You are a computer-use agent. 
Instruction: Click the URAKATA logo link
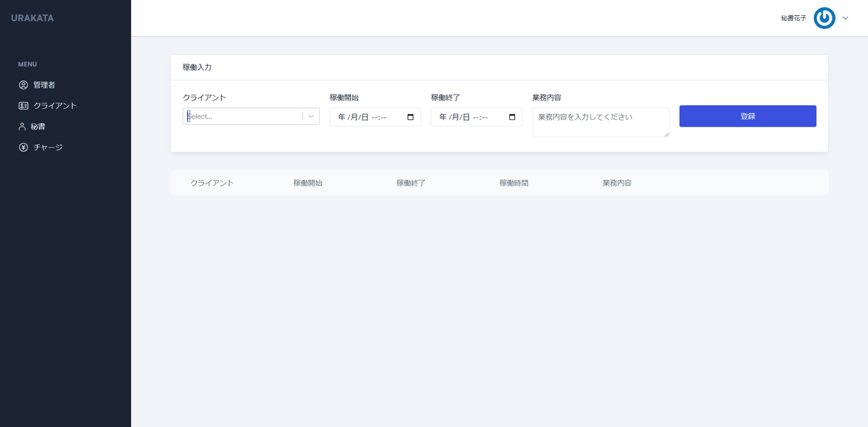coord(33,18)
